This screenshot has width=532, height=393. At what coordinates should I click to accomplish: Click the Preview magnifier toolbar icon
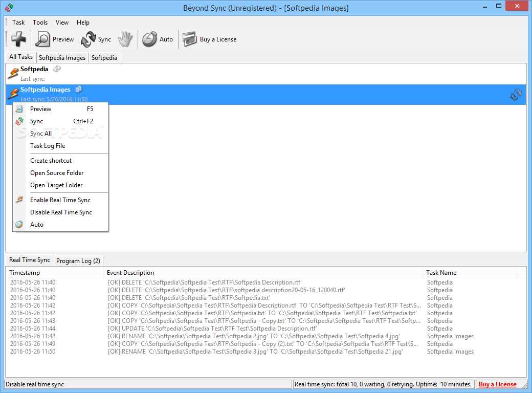[x=43, y=39]
